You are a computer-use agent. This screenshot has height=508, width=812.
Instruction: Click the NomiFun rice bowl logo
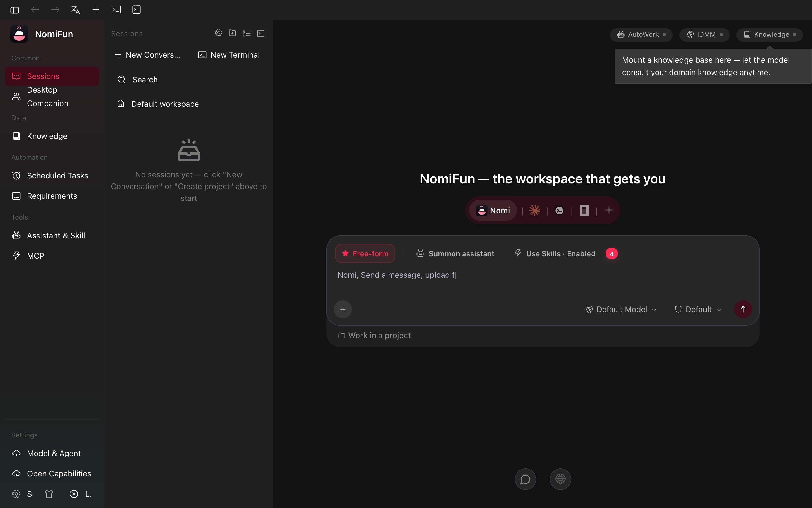[19, 34]
